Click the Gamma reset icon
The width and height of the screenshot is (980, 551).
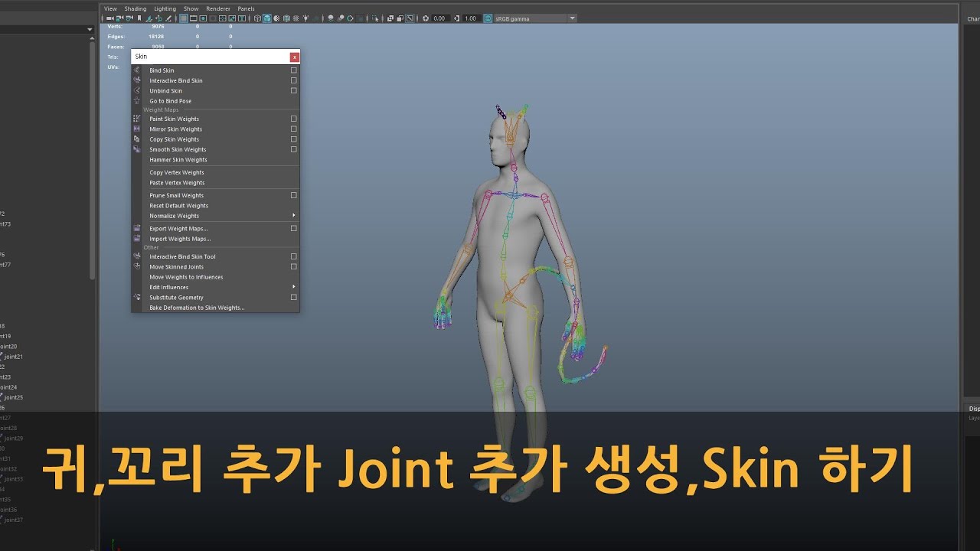coord(457,18)
